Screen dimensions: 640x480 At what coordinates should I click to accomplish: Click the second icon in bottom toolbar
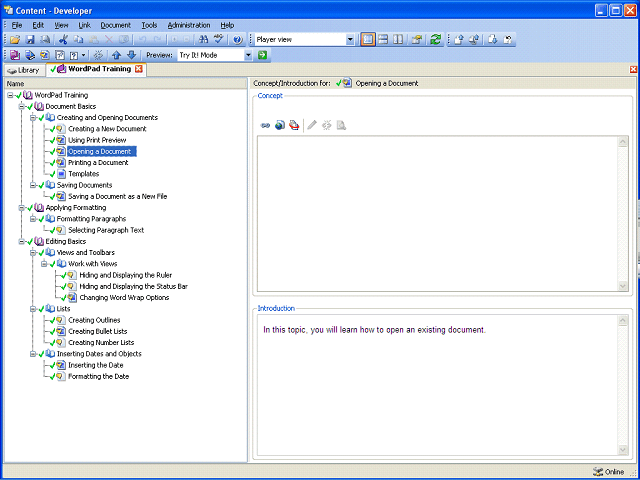(30, 55)
